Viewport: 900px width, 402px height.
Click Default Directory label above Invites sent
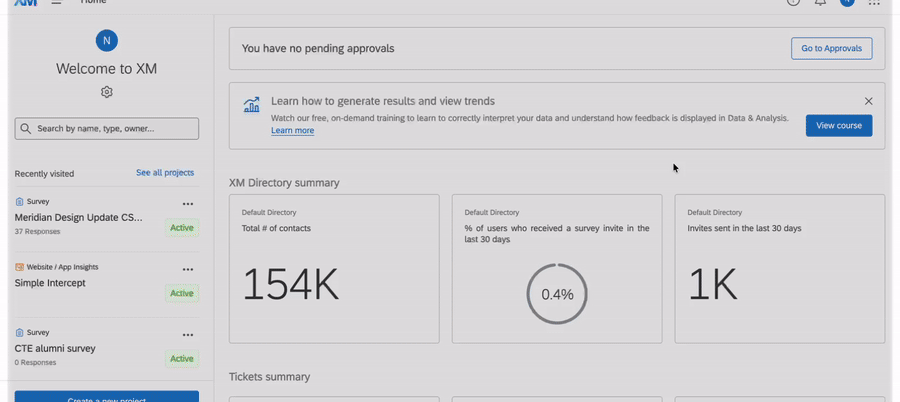click(x=715, y=212)
